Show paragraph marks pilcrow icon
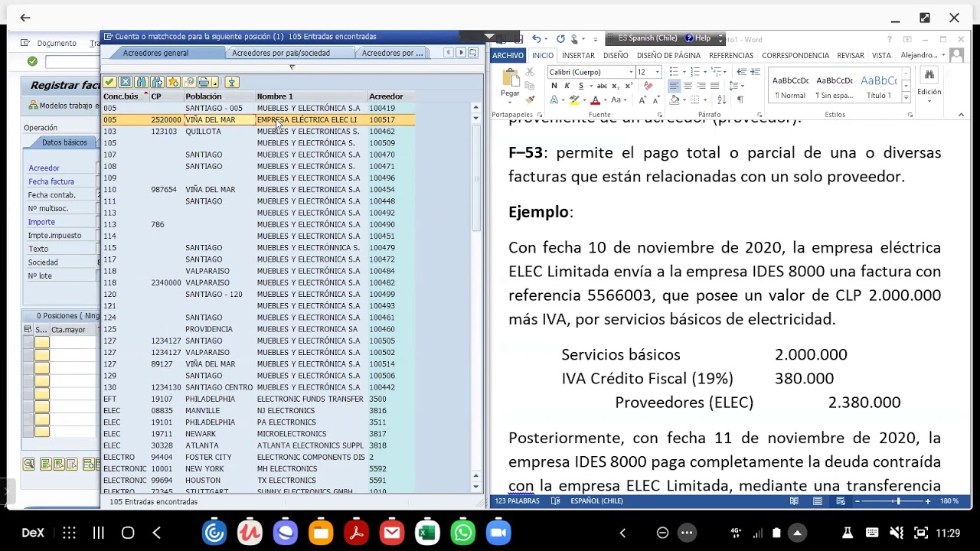The image size is (980, 551). coord(740,100)
